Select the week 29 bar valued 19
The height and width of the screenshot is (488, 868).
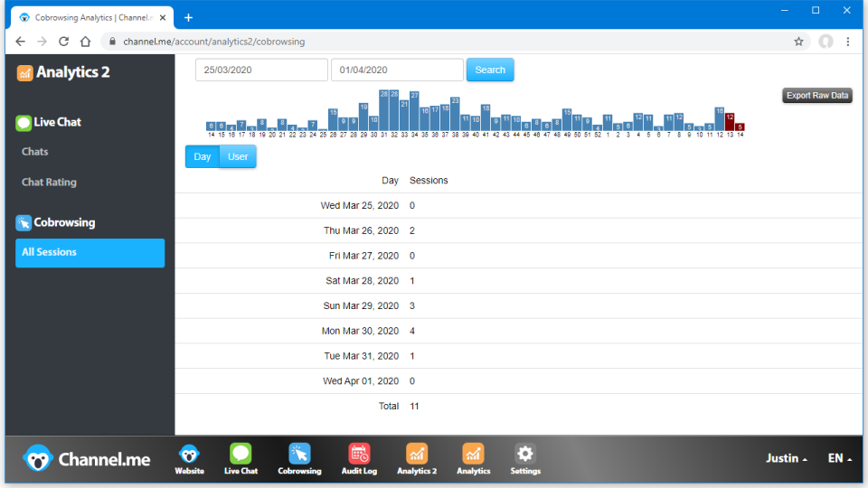click(363, 117)
